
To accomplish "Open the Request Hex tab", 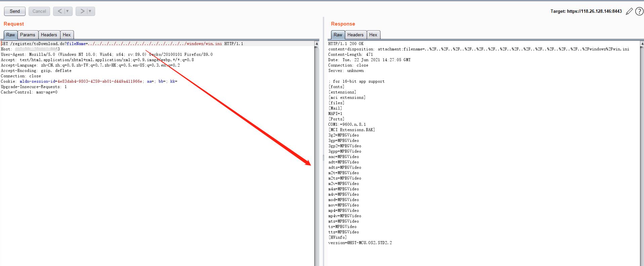I will coord(67,35).
